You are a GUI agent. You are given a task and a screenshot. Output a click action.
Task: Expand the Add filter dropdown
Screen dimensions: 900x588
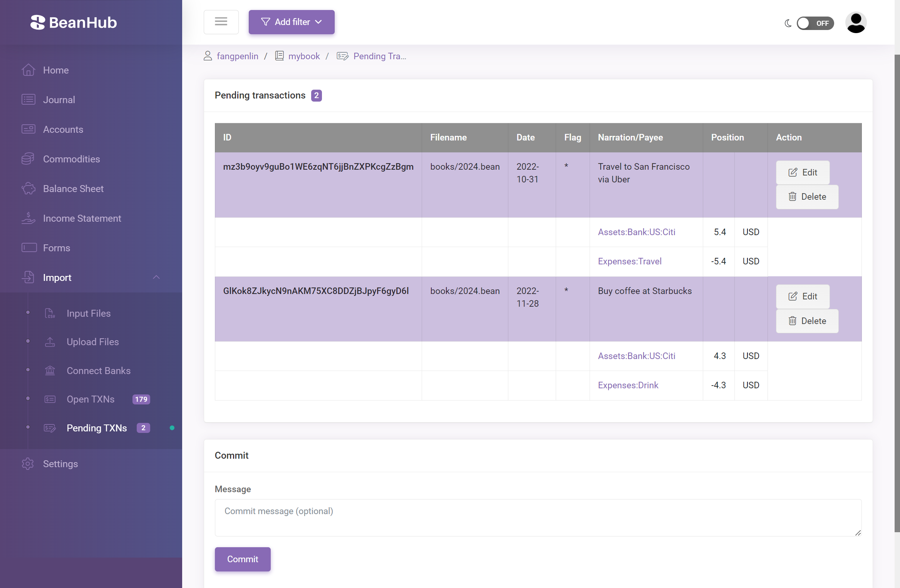tap(292, 22)
